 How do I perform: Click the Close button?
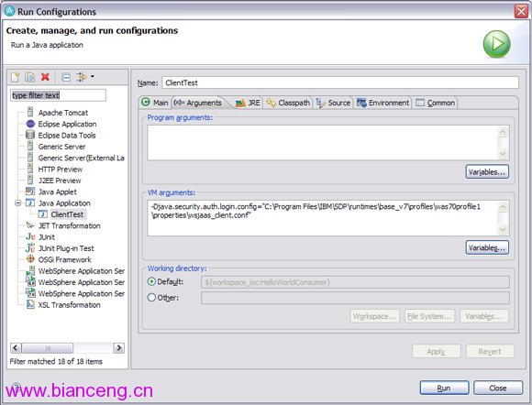498,388
